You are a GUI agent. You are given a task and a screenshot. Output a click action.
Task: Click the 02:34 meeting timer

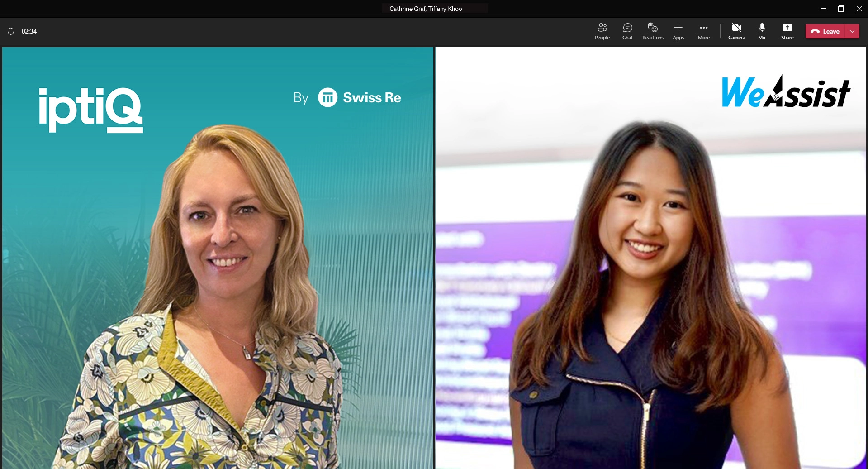pos(29,31)
